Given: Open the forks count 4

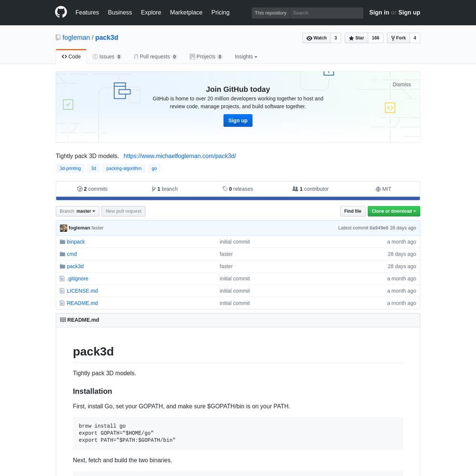Looking at the screenshot, I should pyautogui.click(x=415, y=38).
